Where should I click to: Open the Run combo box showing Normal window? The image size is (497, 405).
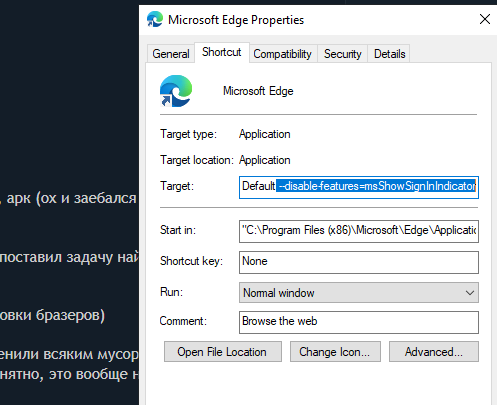point(359,293)
